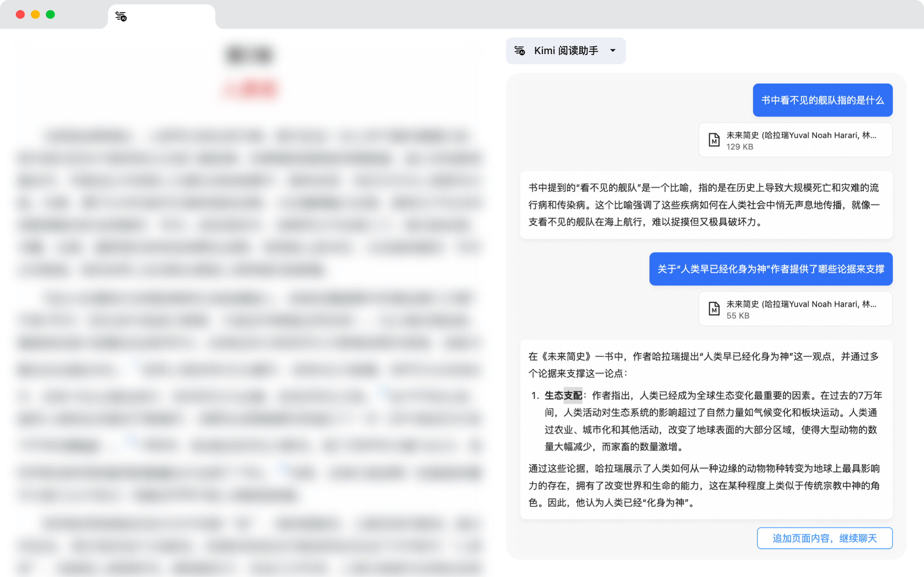Click the Kimi AI logo in the panel header
924x577 pixels.
coord(520,50)
